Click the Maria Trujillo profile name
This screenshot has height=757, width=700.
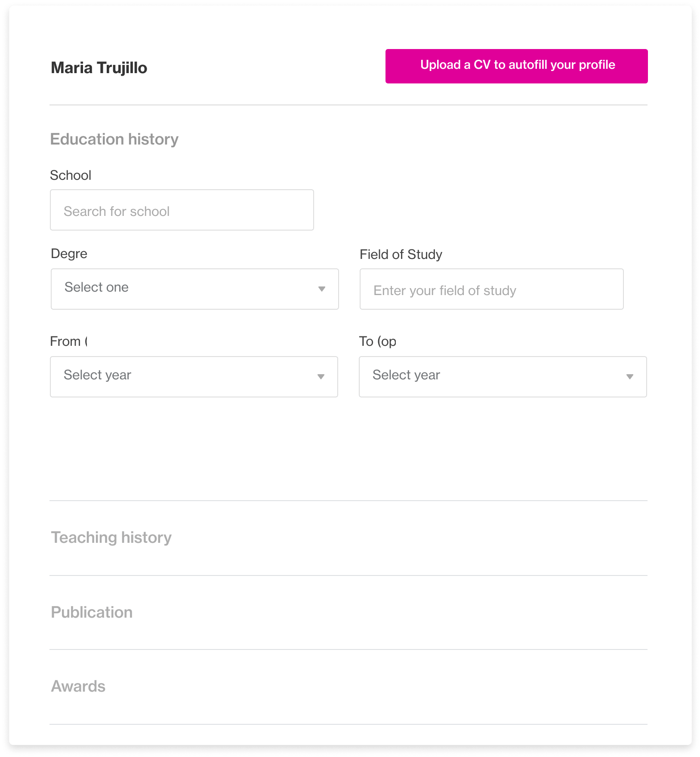tap(99, 68)
